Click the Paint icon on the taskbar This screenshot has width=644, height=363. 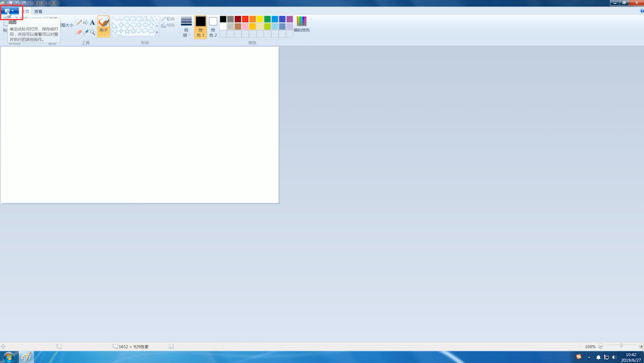coord(26,357)
